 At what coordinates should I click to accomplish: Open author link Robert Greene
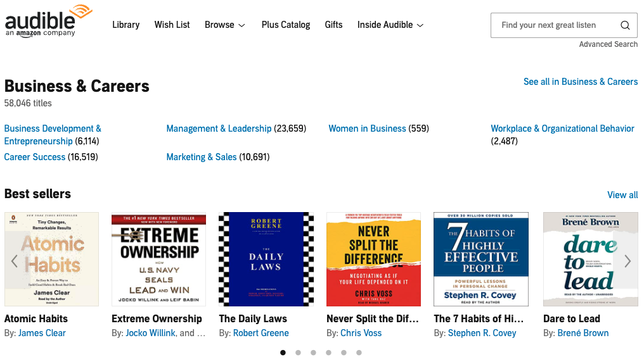point(261,333)
